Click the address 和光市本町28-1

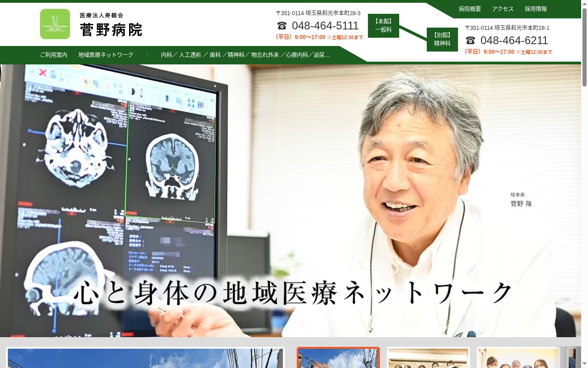(507, 28)
